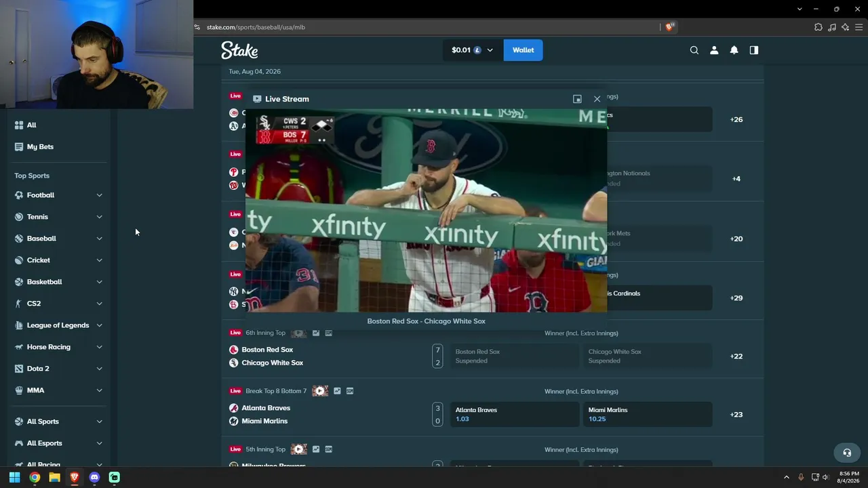Open the Wallet

[x=523, y=50]
